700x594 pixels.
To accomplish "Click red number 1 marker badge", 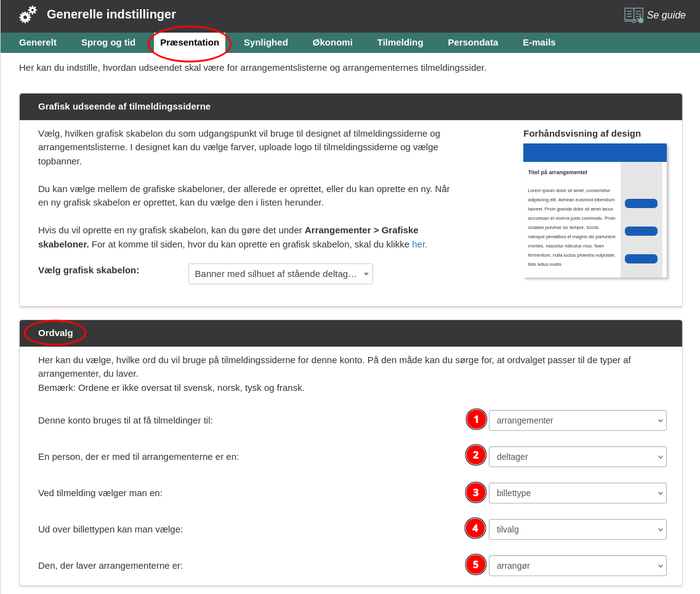I will 476,420.
